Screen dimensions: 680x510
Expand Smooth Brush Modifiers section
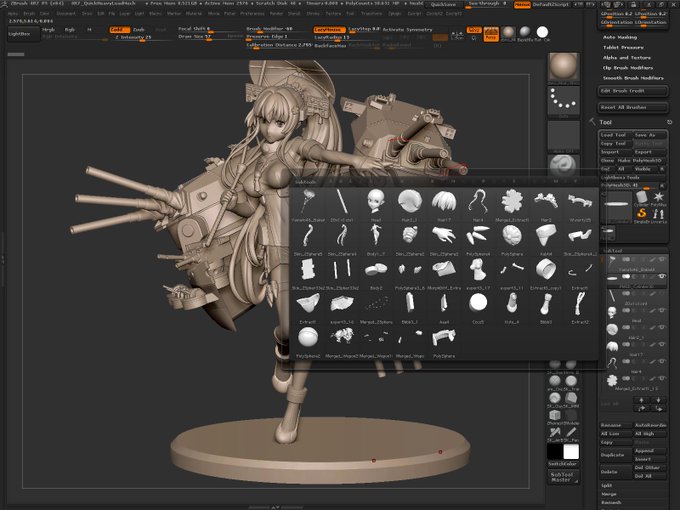pyautogui.click(x=633, y=78)
